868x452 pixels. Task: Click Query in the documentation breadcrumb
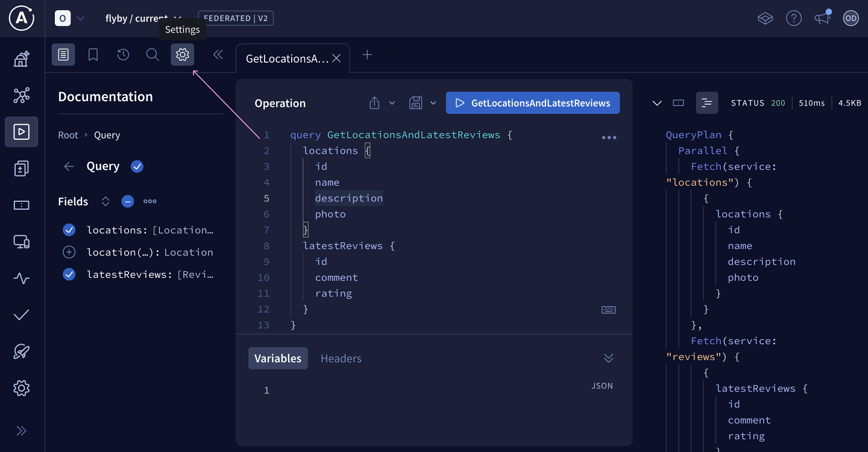[x=107, y=135]
